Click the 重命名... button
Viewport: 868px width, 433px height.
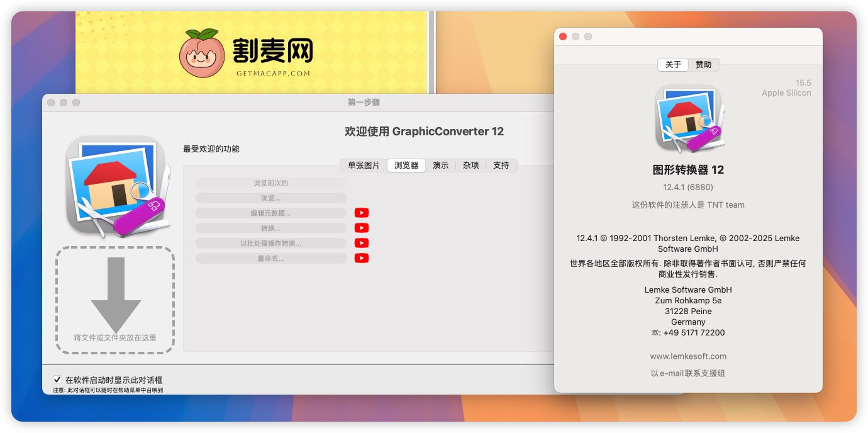[x=271, y=259]
